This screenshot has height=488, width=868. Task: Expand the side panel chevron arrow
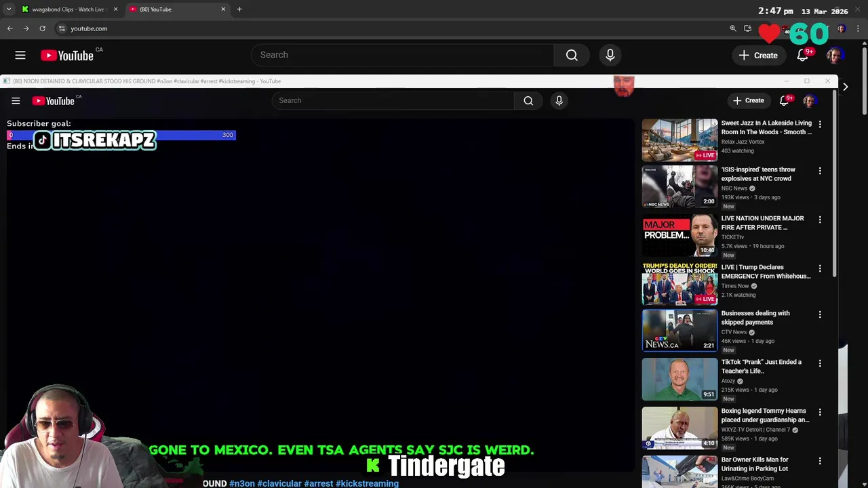(x=845, y=87)
